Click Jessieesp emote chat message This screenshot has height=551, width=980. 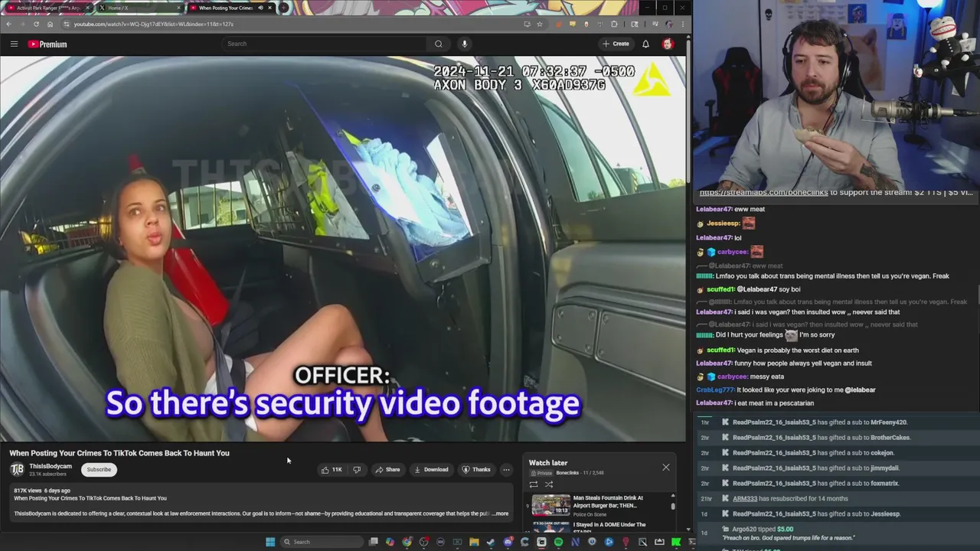726,223
